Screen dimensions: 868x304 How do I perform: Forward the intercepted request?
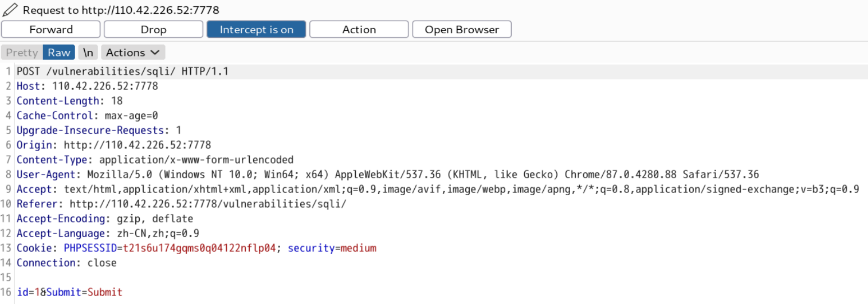51,30
